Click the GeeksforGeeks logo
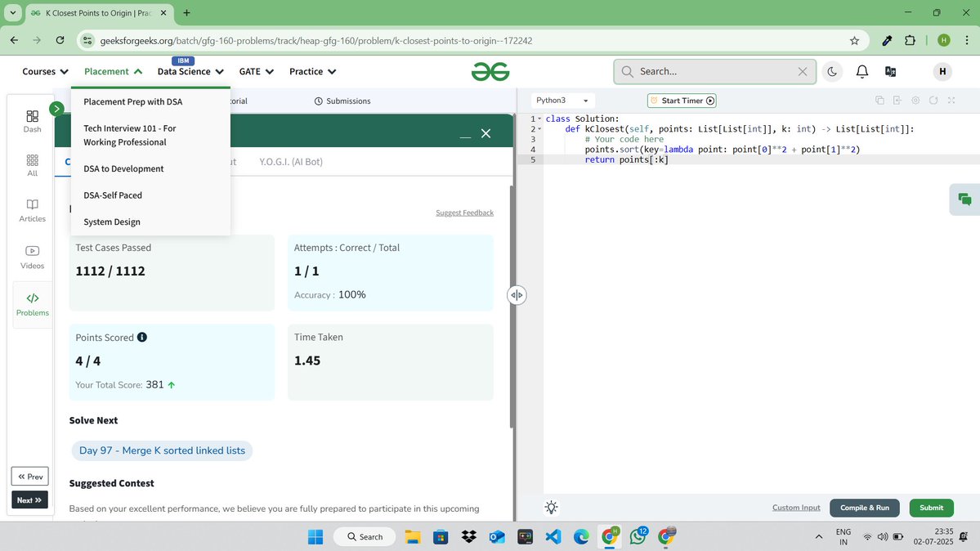 pyautogui.click(x=490, y=71)
